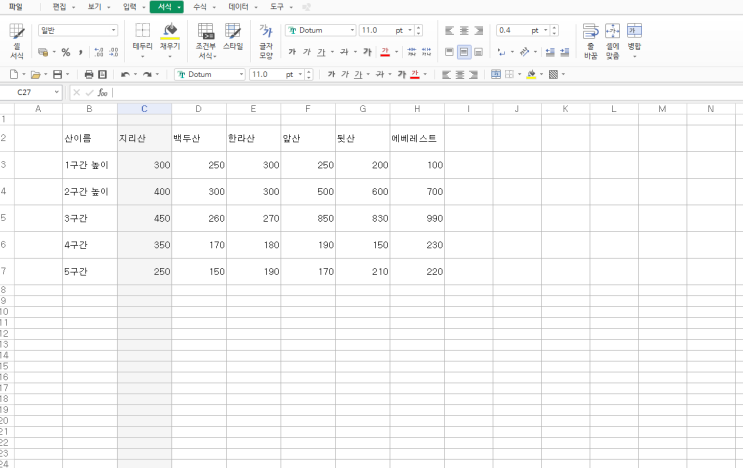Image resolution: width=743 pixels, height=468 pixels.
Task: Click the Fit to Cell (셀에 맞춤) button
Action: [612, 41]
